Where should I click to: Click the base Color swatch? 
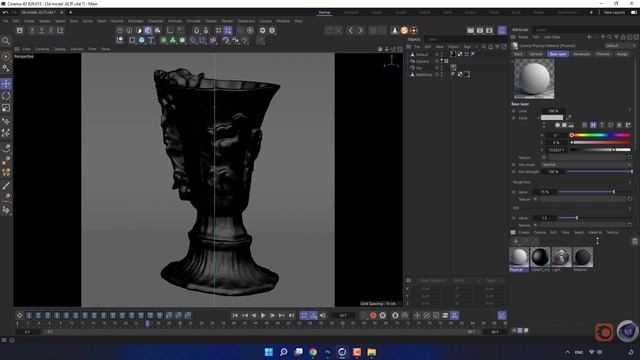click(x=552, y=118)
